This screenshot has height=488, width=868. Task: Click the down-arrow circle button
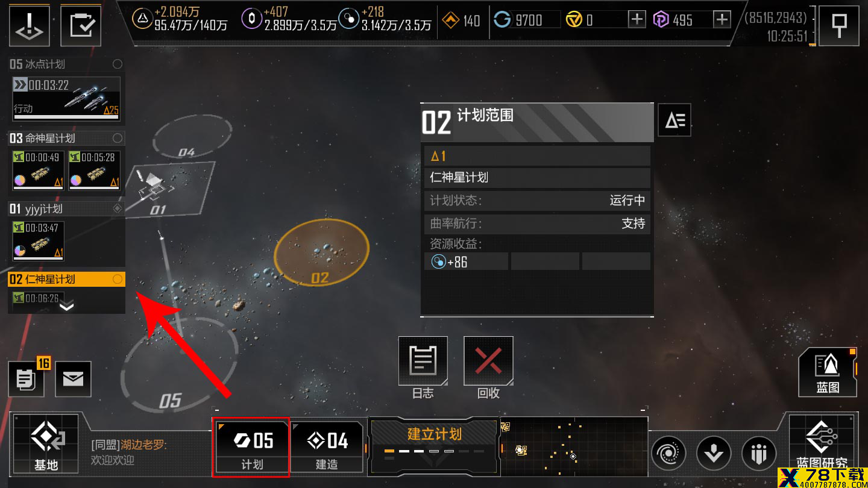click(x=714, y=452)
